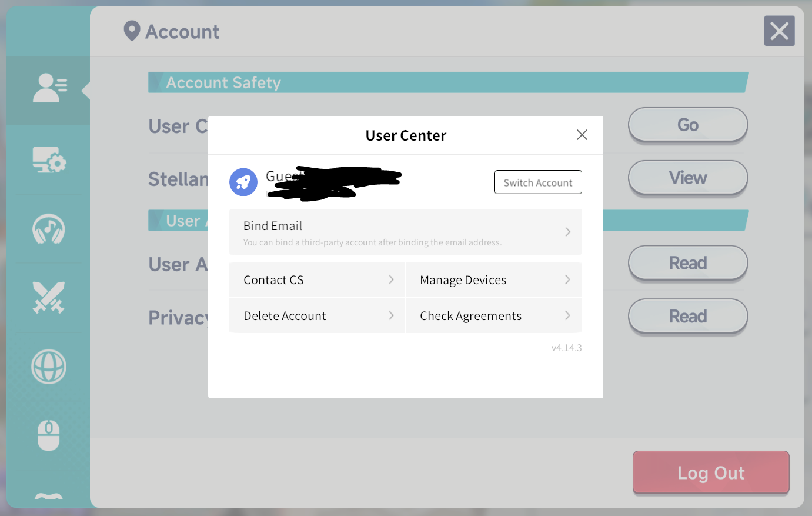This screenshot has height=516, width=812.
Task: Click the chevron next to Delete Account
Action: [391, 315]
